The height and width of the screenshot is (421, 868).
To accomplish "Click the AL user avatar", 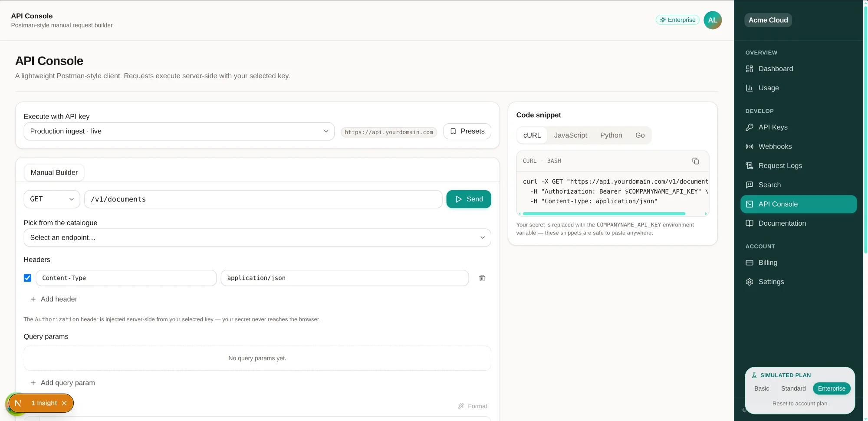I will coord(713,20).
